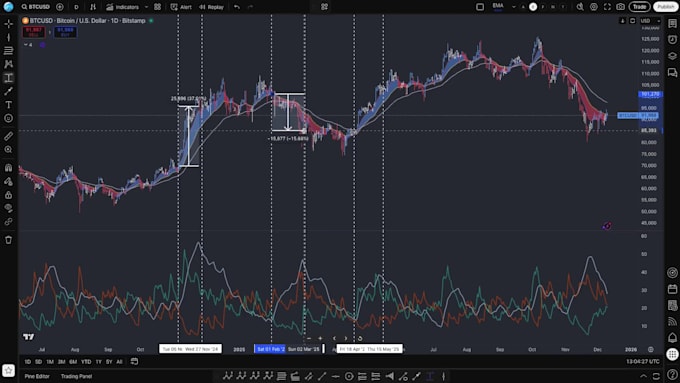
Task: Select the crosshair cursor tool
Action: point(8,24)
